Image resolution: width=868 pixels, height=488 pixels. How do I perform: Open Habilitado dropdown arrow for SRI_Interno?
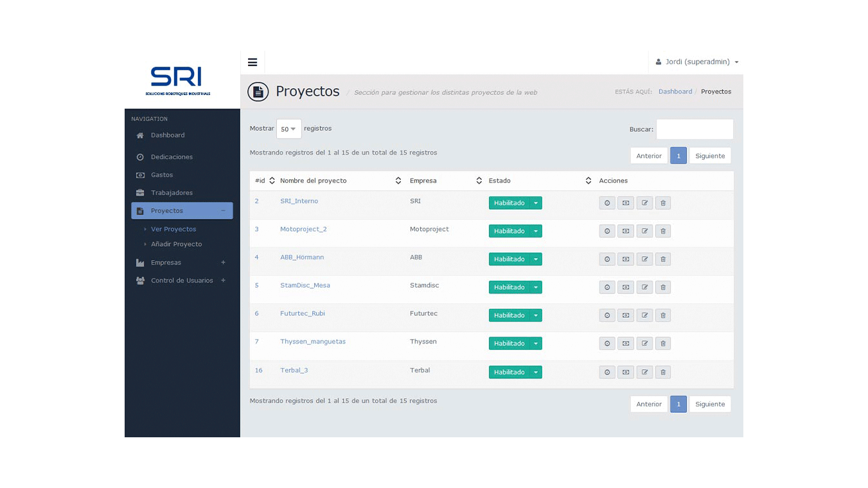click(x=536, y=203)
